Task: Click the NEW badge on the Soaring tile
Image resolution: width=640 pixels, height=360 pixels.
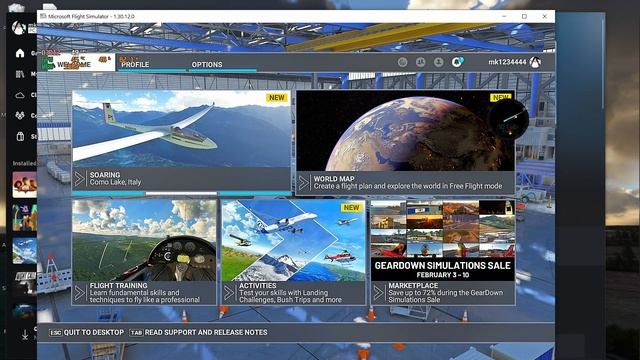Action: pyautogui.click(x=277, y=98)
